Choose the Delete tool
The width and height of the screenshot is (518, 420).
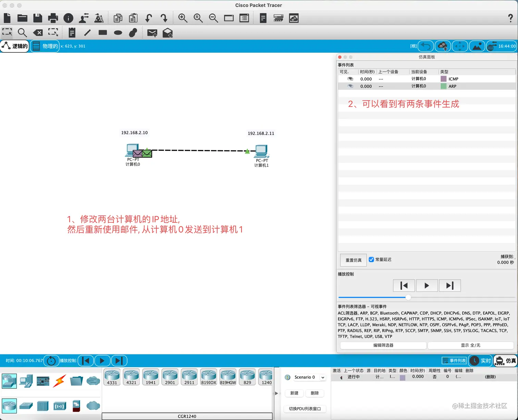click(38, 33)
